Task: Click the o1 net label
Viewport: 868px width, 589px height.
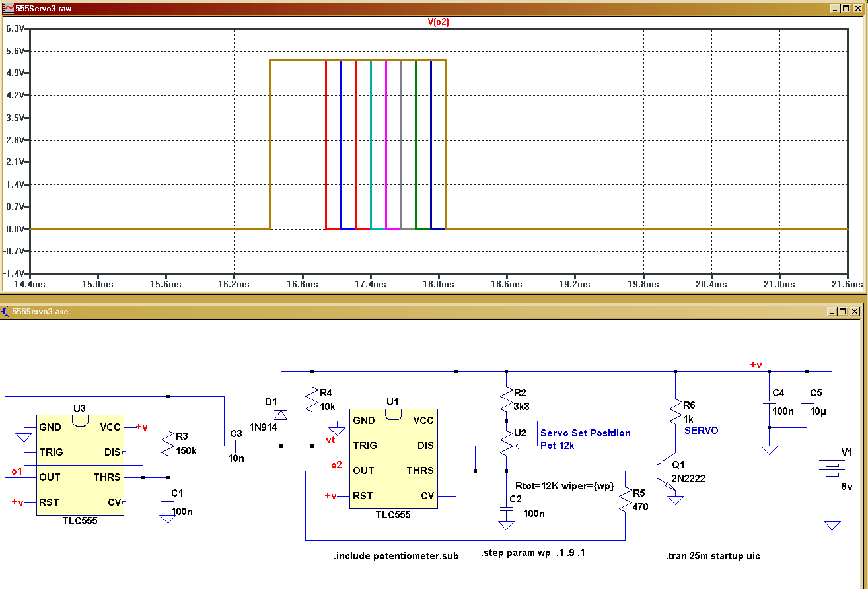Action: coord(17,471)
